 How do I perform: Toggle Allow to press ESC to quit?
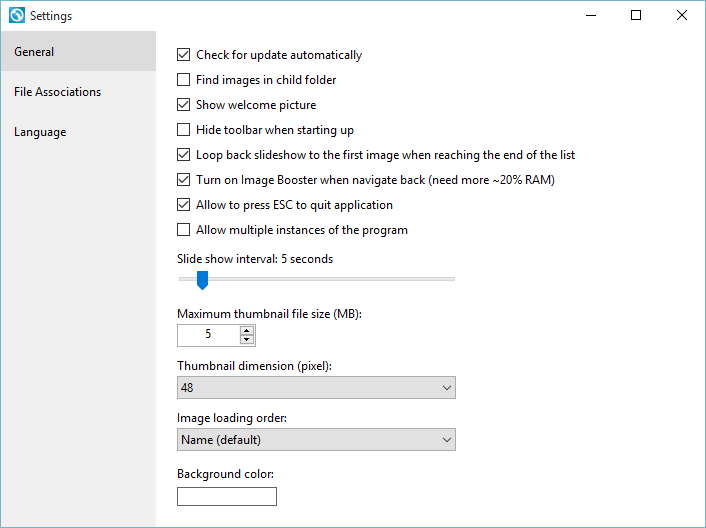pyautogui.click(x=183, y=204)
